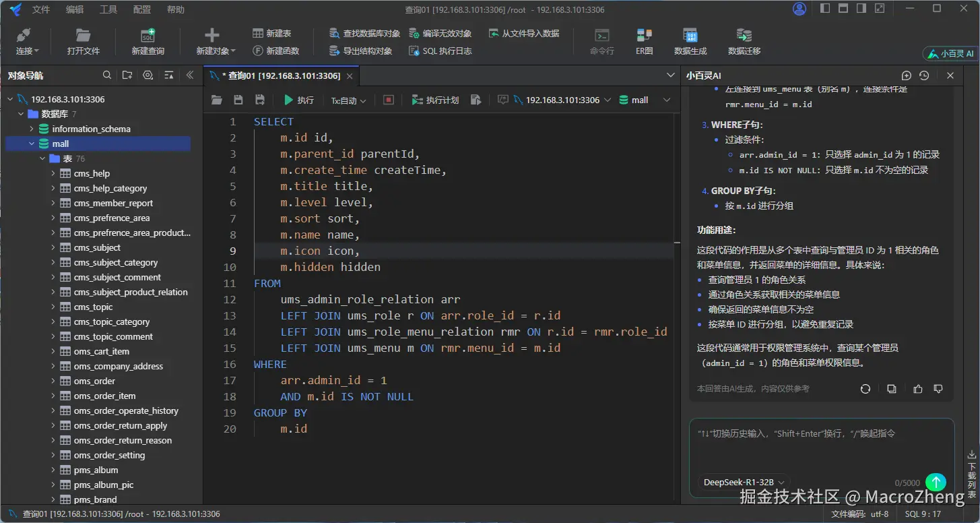This screenshot has height=523, width=980.
Task: Collapse the 对象导航 sidebar panel
Action: (190, 75)
